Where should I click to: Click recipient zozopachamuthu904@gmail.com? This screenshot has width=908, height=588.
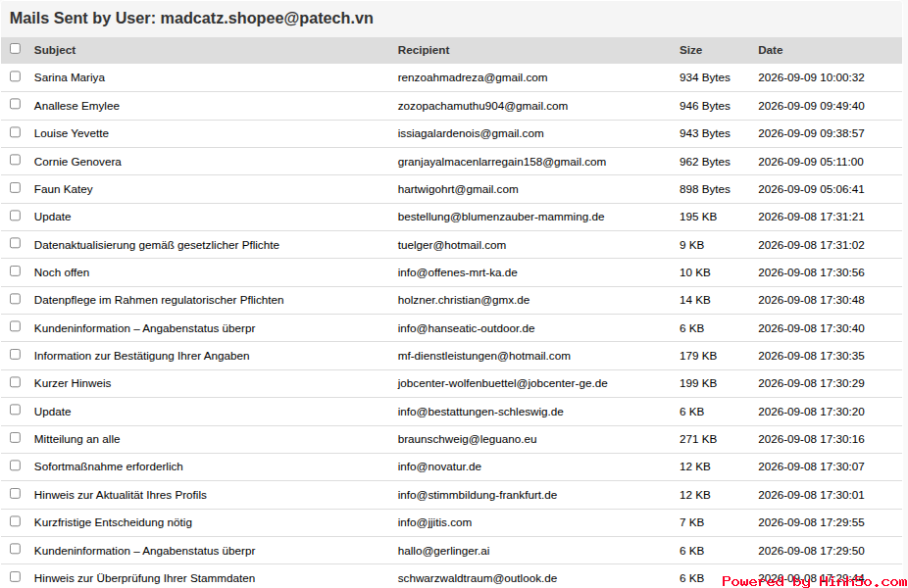tap(482, 106)
